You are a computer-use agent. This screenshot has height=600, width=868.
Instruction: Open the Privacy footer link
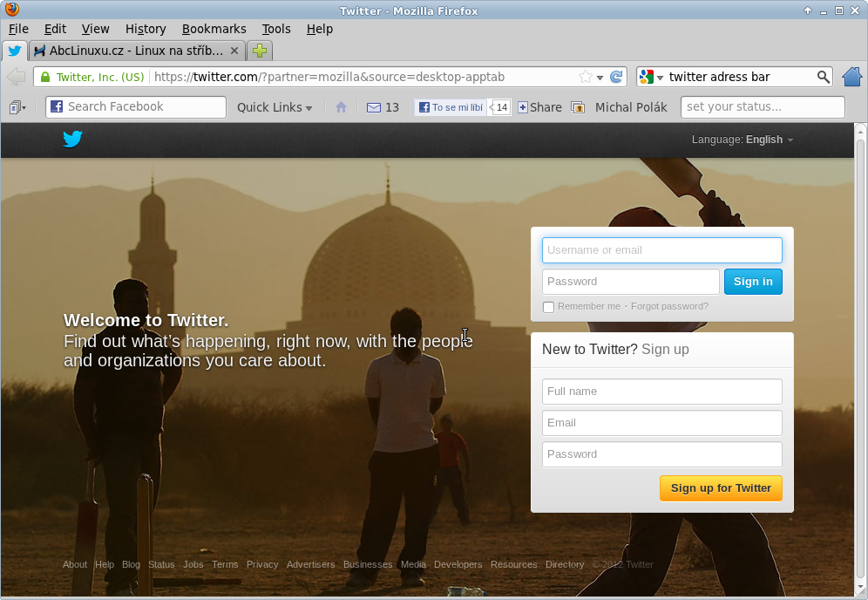point(262,564)
